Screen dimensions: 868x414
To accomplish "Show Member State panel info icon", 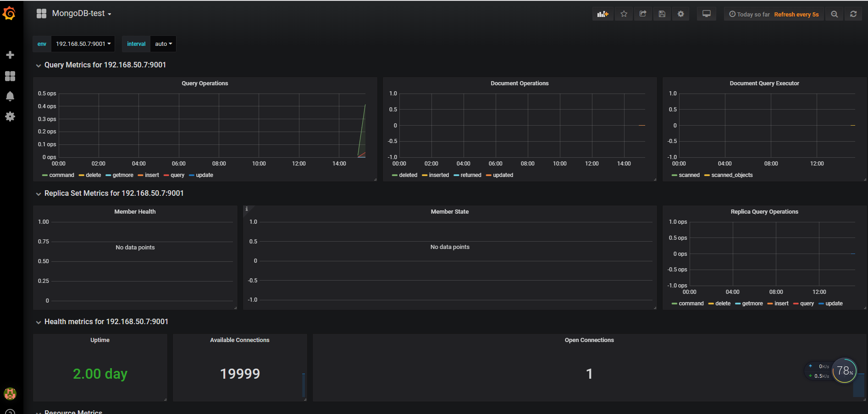I will (247, 209).
